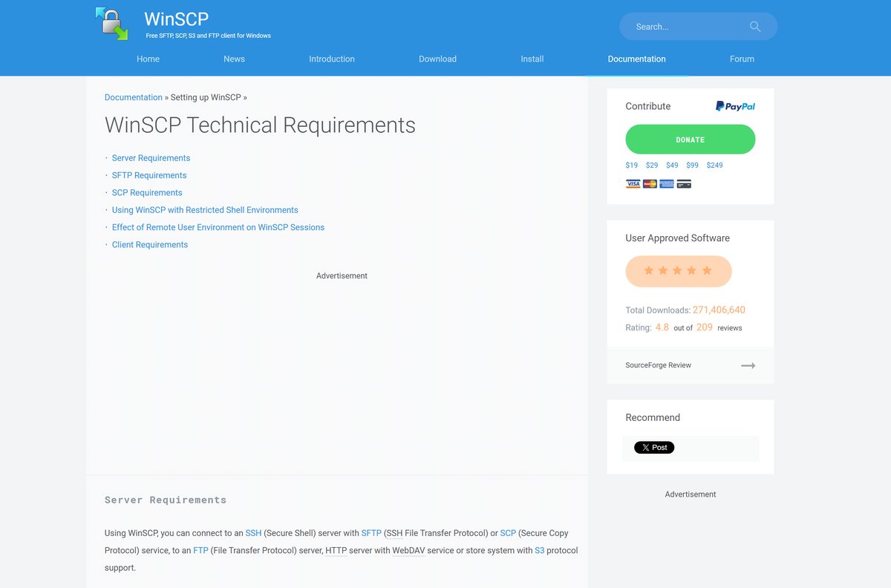Click the generic bank card icon

pos(684,183)
